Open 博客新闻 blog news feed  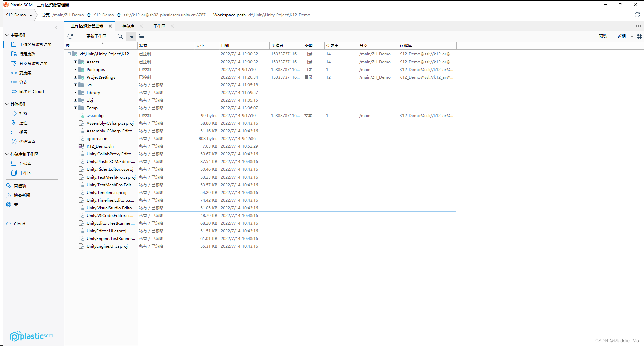[x=18, y=195]
